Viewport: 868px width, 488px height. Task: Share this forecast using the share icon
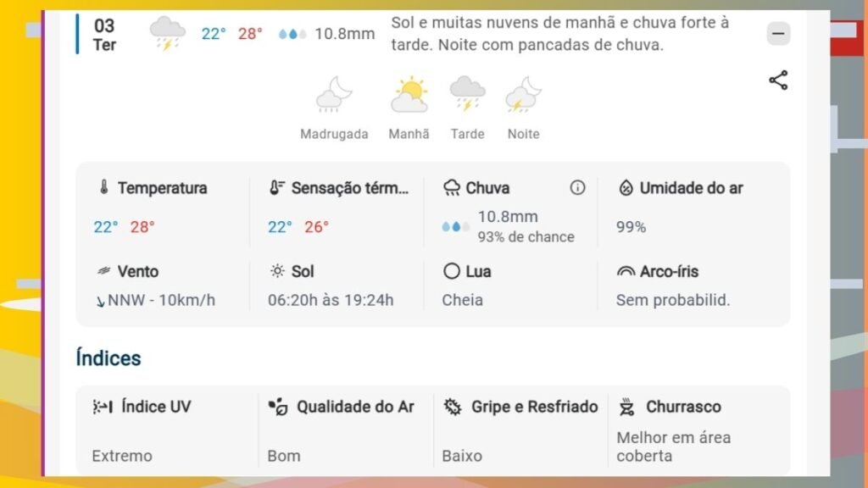pos(778,80)
